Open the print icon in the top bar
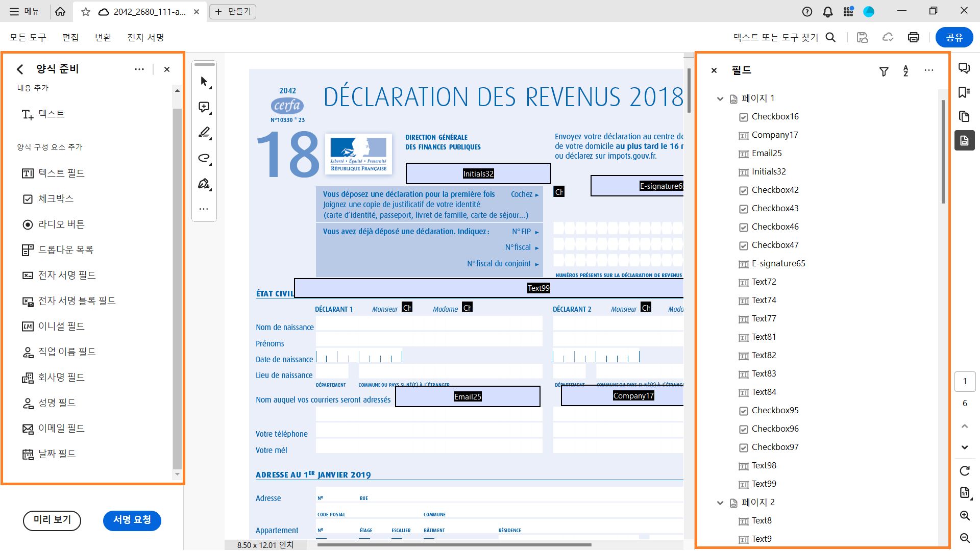This screenshot has height=551, width=980. tap(914, 37)
